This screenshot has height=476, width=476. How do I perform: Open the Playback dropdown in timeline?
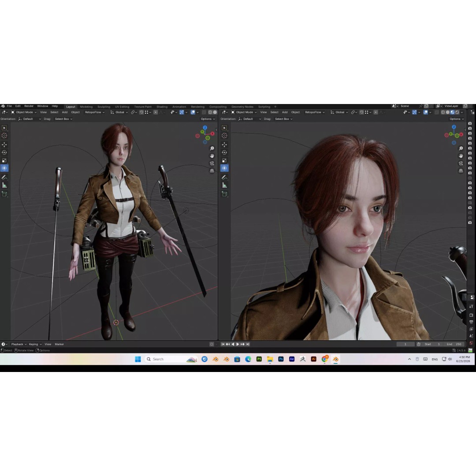click(19, 344)
